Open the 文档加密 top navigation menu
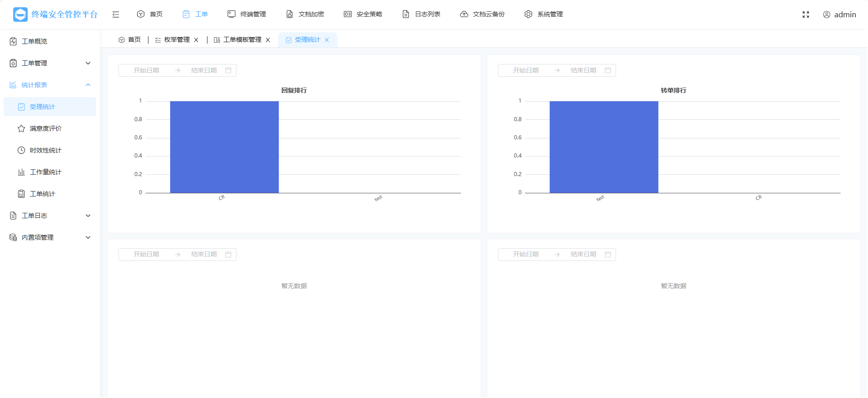The height and width of the screenshot is (398, 868). click(x=305, y=15)
